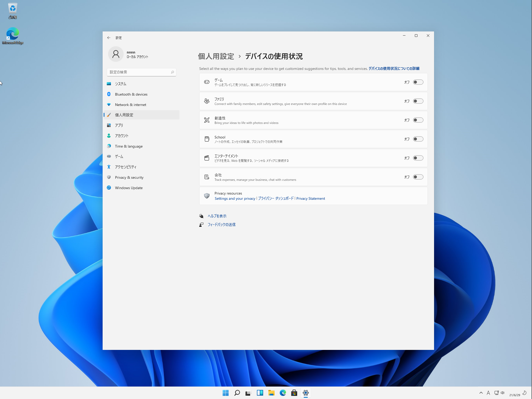Click 個人用設定 breadcrumb heading
Viewport: 532px width, 399px height.
(x=216, y=56)
